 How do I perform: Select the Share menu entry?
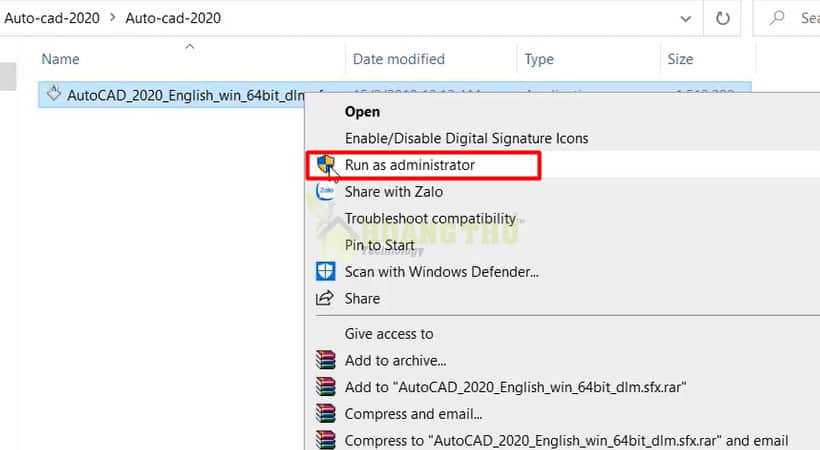point(362,298)
